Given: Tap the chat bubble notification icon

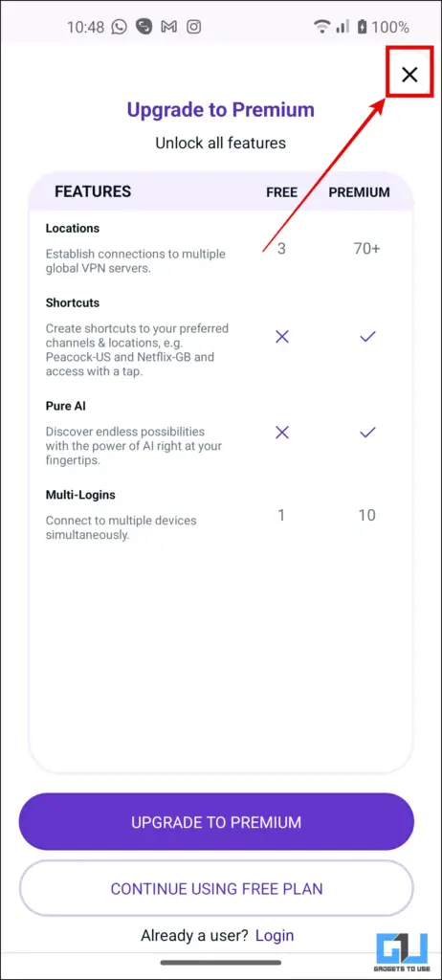Looking at the screenshot, I should (x=144, y=27).
